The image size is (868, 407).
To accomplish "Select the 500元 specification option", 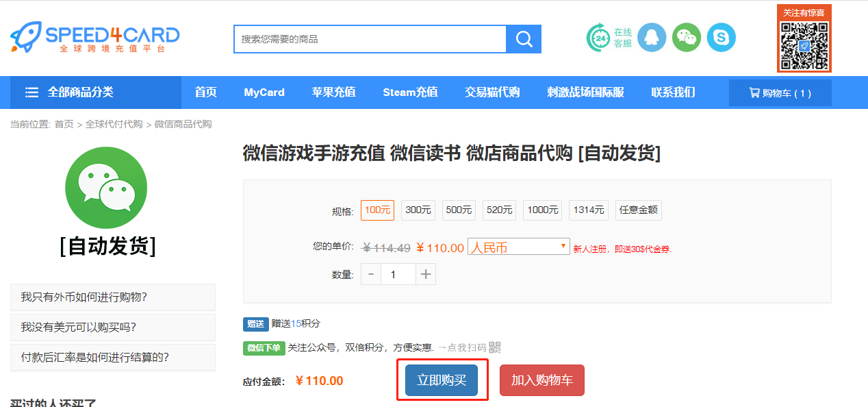I will pyautogui.click(x=459, y=210).
